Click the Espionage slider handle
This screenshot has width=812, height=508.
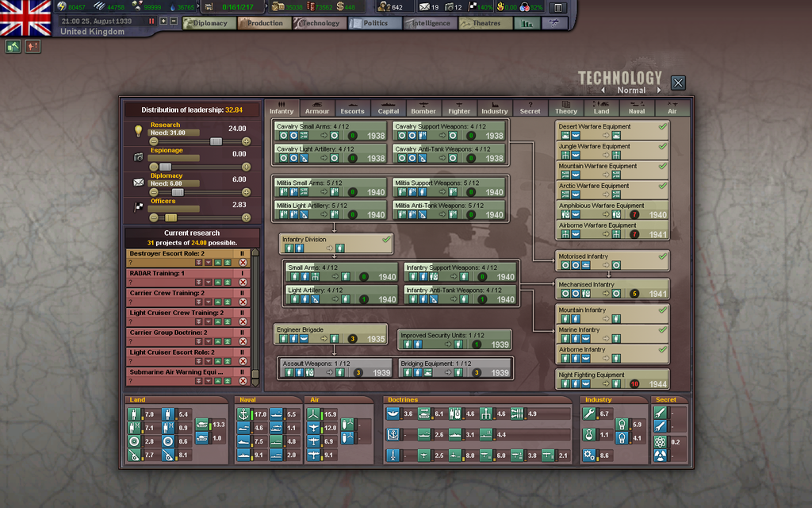[x=165, y=167]
